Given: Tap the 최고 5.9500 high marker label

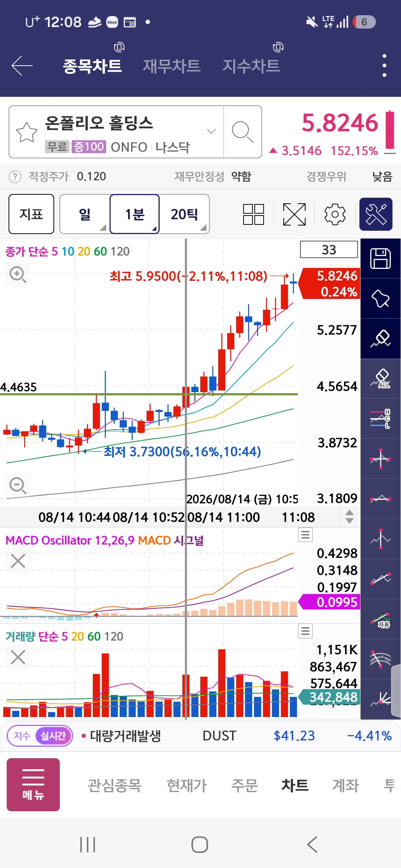Looking at the screenshot, I should (188, 276).
